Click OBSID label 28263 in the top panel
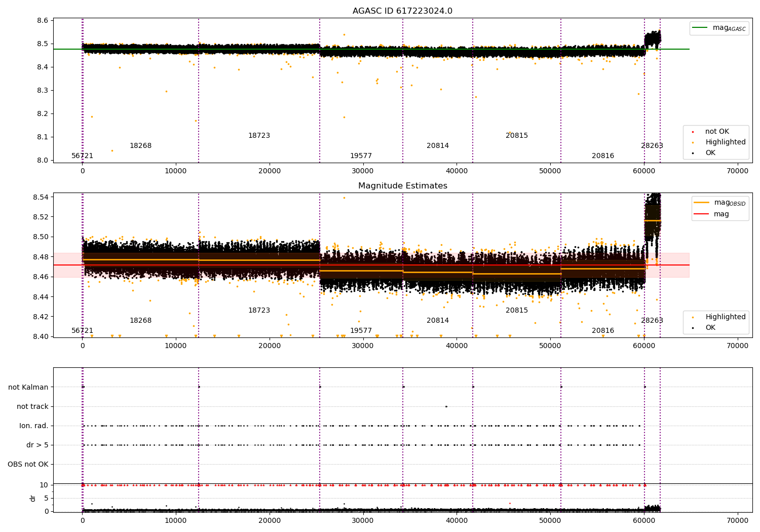This screenshot has height=532, width=760. [x=652, y=146]
